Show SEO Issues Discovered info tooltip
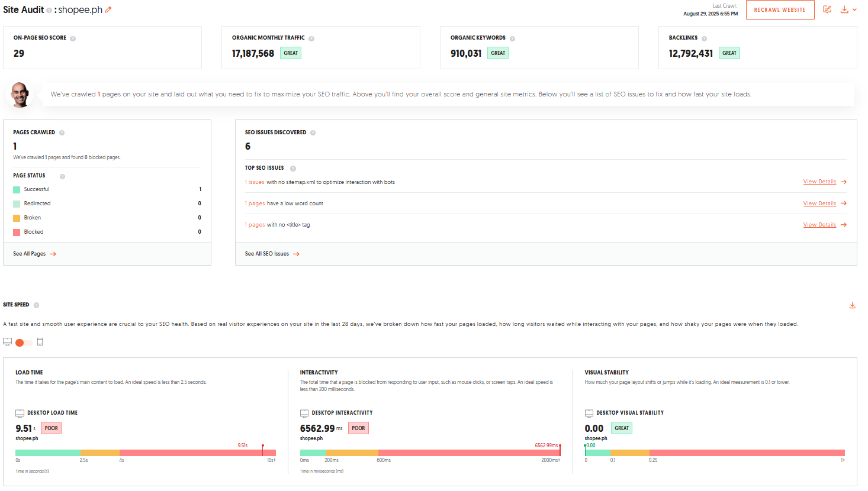This screenshot has height=491, width=868. pyautogui.click(x=313, y=133)
